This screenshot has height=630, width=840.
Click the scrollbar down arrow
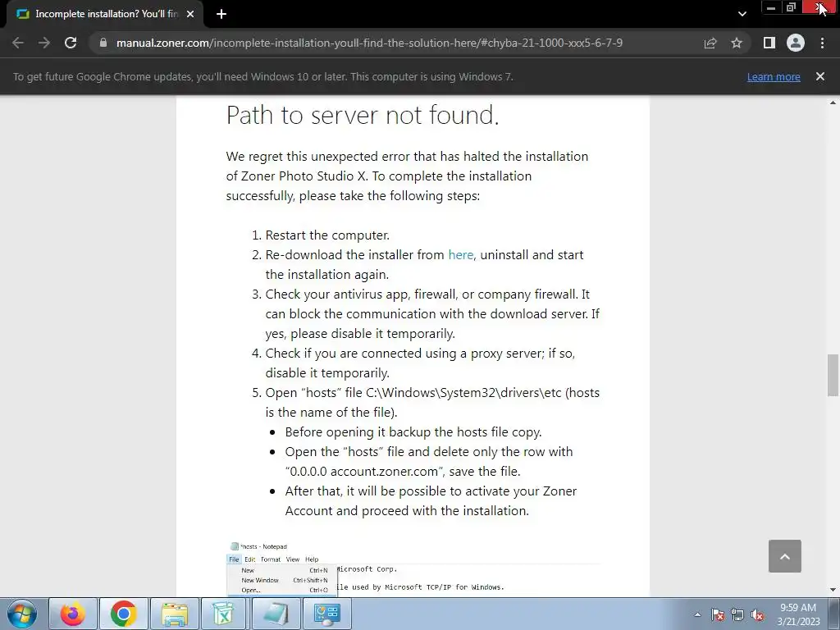pyautogui.click(x=833, y=590)
